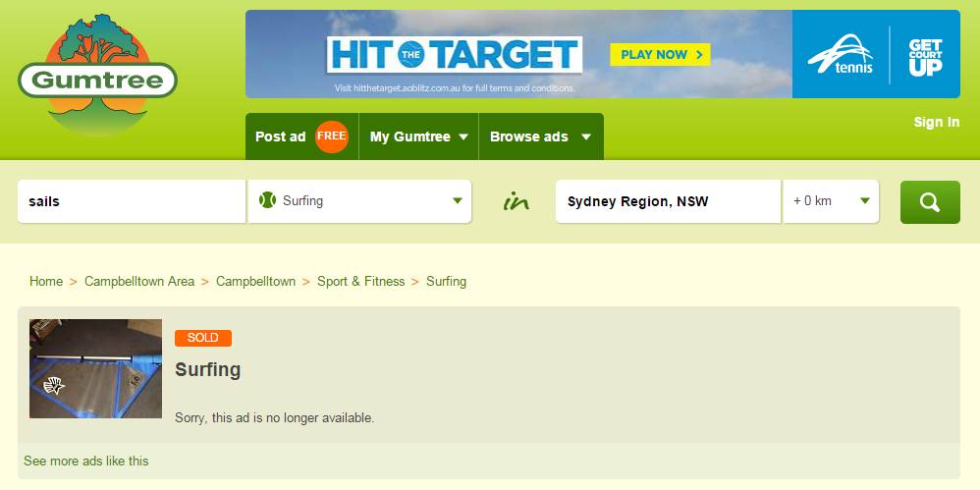Screen dimensions: 980x490
Task: Click Sport & Fitness breadcrumb
Action: tap(360, 281)
